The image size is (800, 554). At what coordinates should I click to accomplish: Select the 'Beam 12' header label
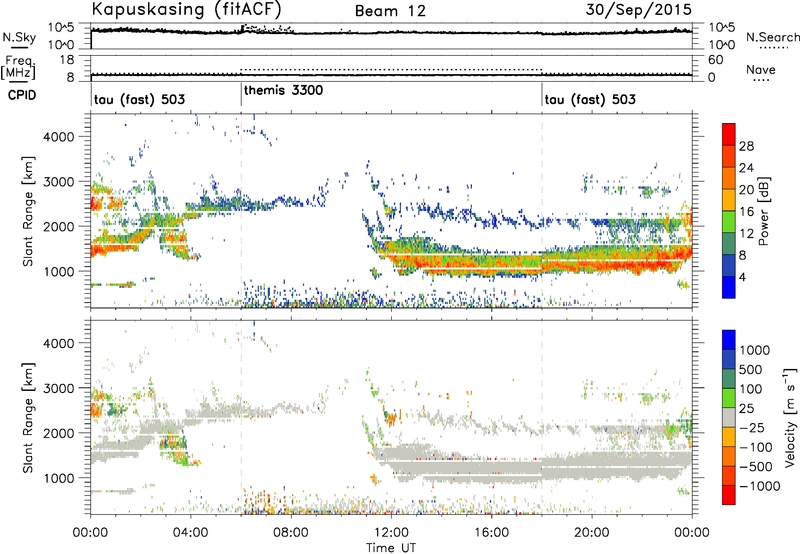(x=390, y=11)
